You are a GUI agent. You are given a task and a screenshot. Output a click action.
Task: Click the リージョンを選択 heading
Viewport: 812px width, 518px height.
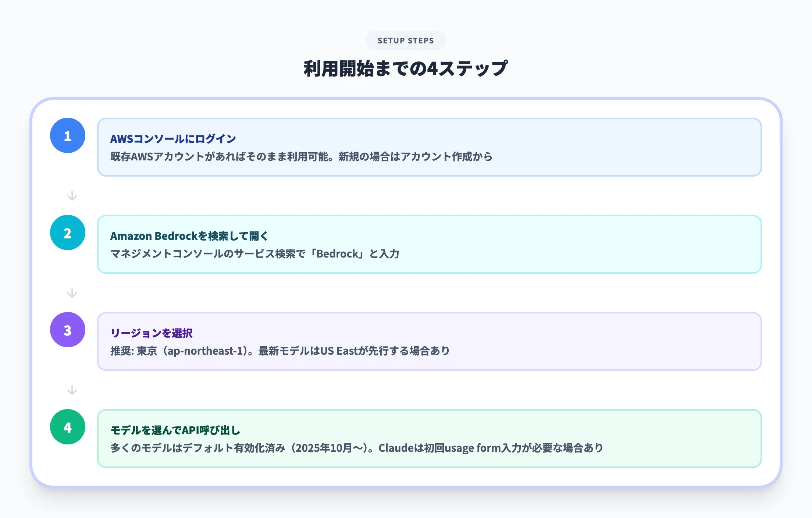tap(152, 333)
